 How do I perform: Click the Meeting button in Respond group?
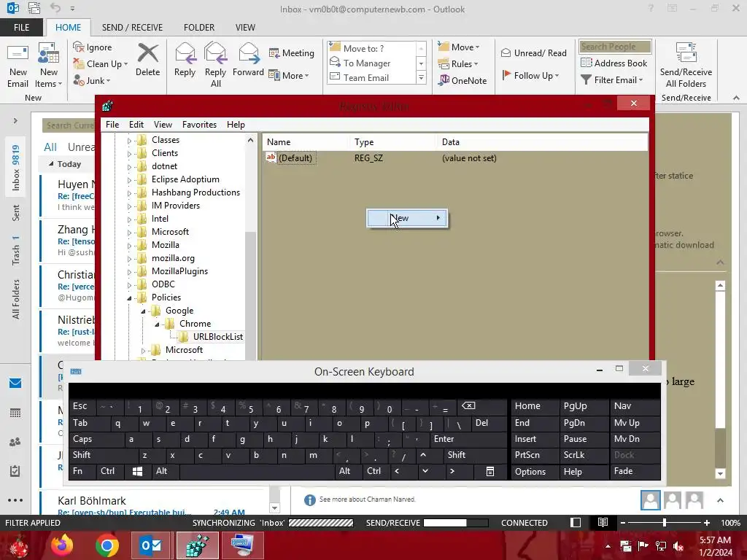pyautogui.click(x=292, y=52)
